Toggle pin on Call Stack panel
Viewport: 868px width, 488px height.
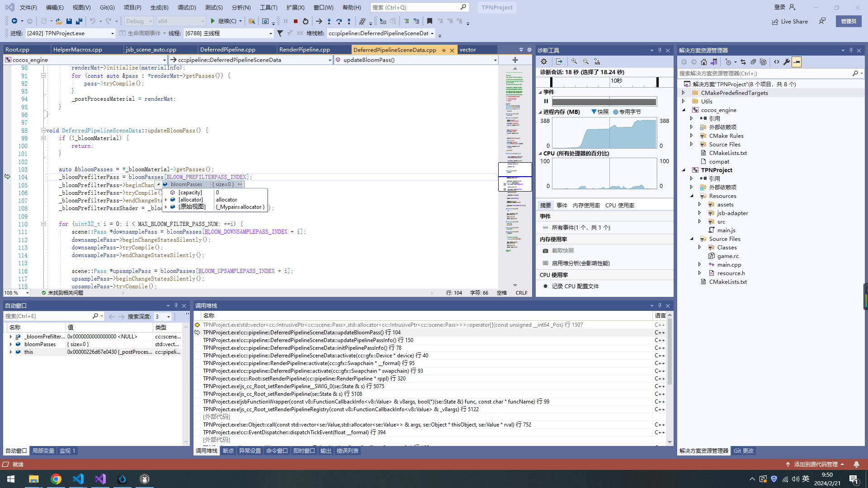[660, 306]
